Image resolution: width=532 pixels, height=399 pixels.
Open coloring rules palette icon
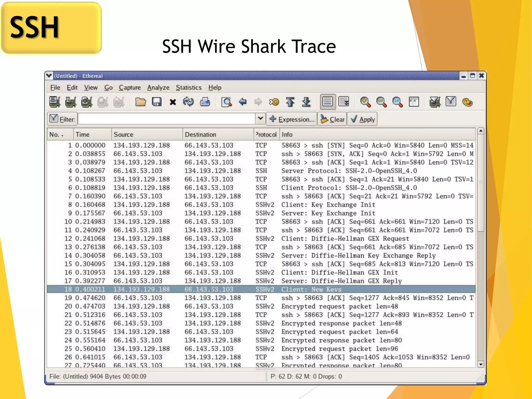467,102
